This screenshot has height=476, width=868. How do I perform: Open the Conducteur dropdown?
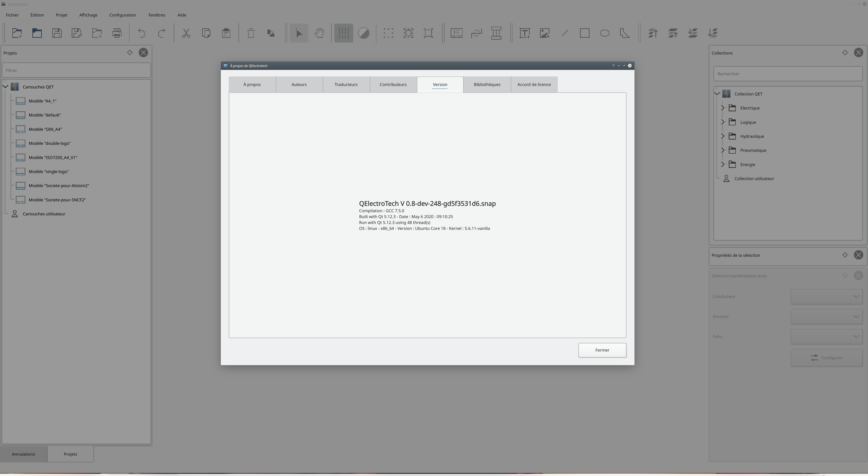pyautogui.click(x=827, y=297)
